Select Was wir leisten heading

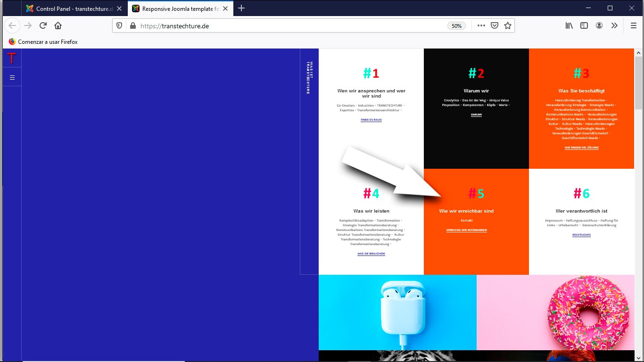coord(372,211)
